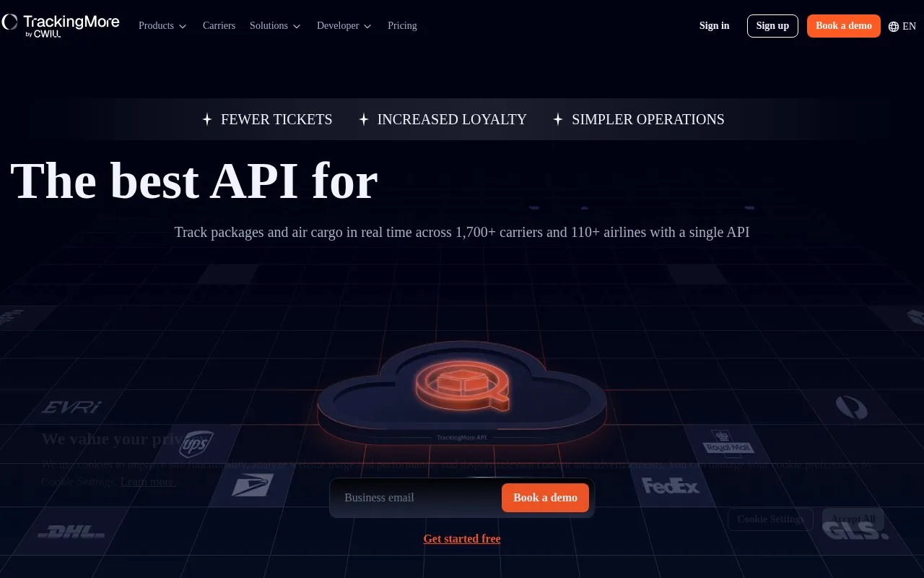Click the header Book a demo button
The height and width of the screenshot is (578, 924).
(844, 26)
